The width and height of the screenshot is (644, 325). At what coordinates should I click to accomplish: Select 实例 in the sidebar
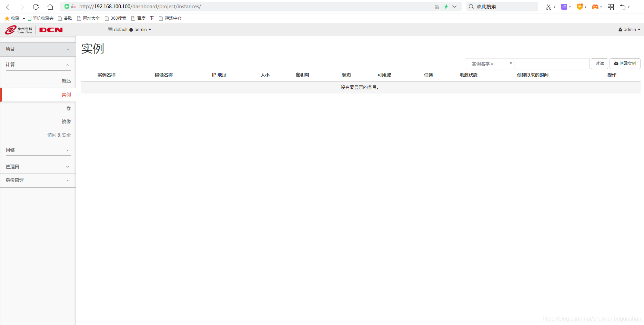click(x=38, y=95)
